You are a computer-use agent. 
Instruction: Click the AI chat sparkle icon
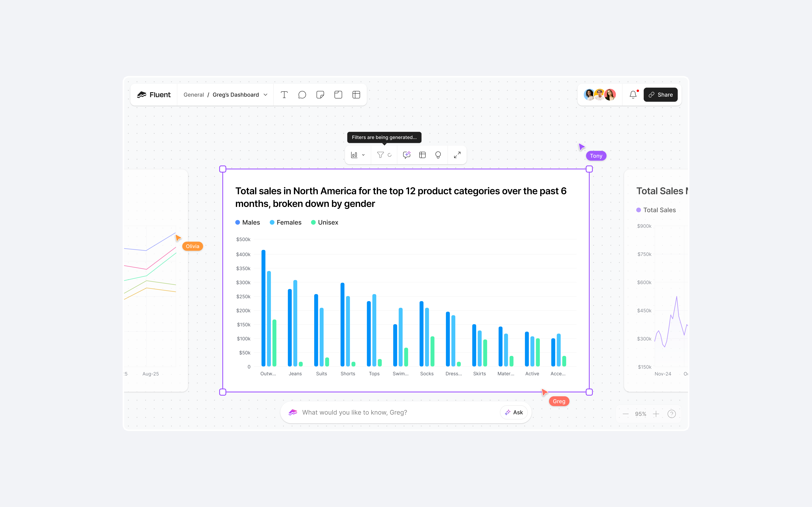pos(407,155)
